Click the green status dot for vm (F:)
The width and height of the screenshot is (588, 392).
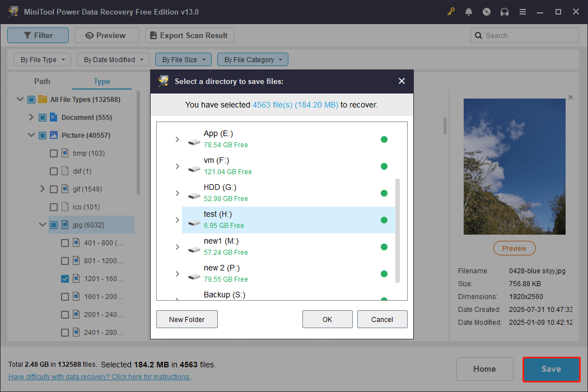pyautogui.click(x=384, y=166)
